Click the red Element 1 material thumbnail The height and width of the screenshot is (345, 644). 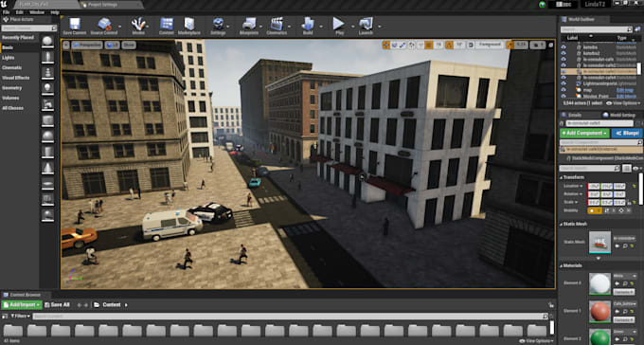[x=599, y=311]
